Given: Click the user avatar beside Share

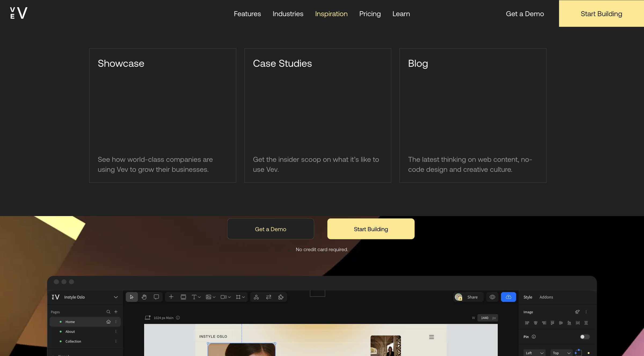Looking at the screenshot, I should click(458, 297).
